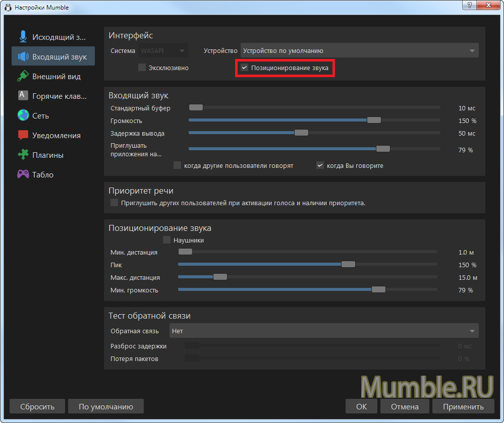Screen dimensions: 504x423
Task: Click the purple gamepad Табло icon
Action: coord(23,174)
